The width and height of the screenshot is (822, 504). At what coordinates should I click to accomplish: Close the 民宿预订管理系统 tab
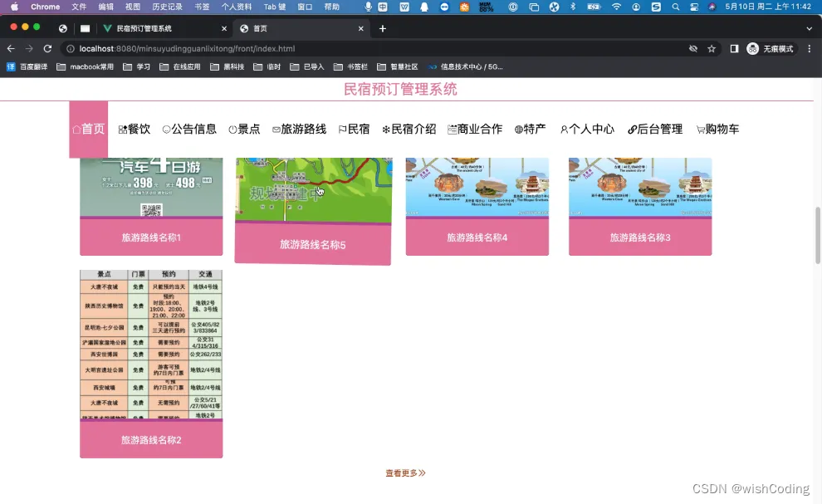(224, 28)
